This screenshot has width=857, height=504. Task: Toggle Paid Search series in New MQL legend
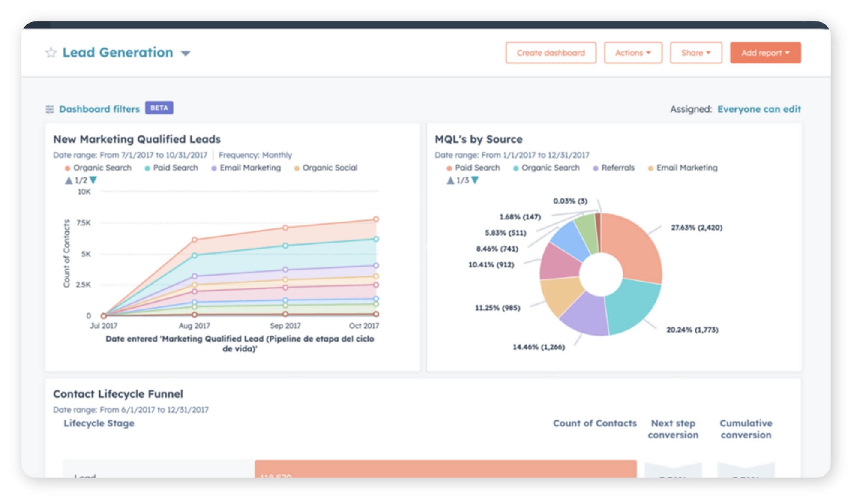pyautogui.click(x=171, y=168)
